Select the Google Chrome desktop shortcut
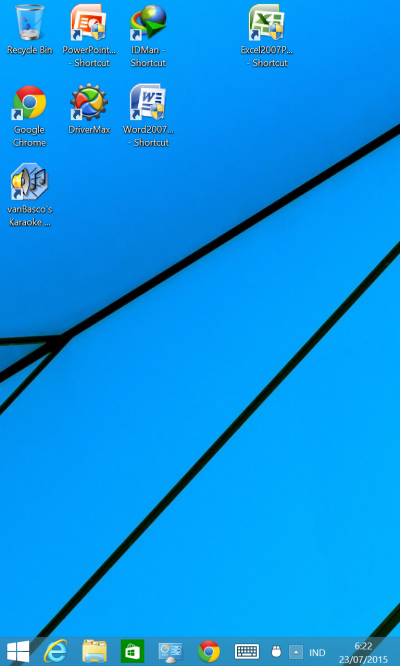Image resolution: width=400 pixels, height=666 pixels. [x=29, y=116]
